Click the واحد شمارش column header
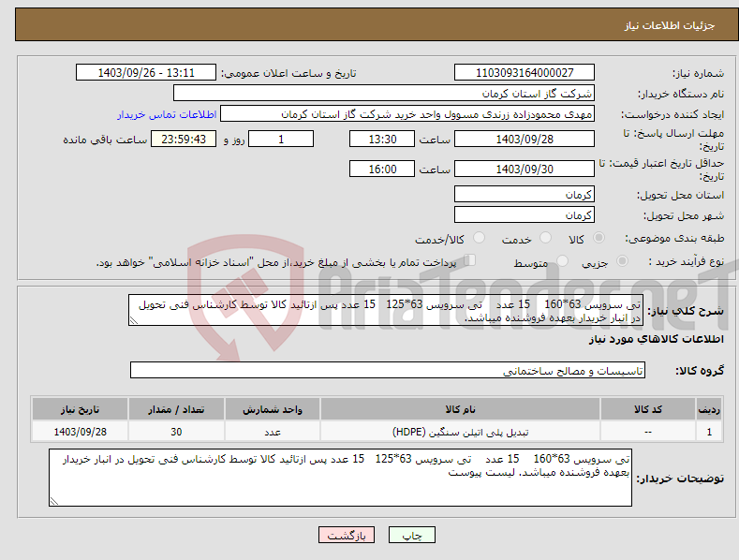This screenshot has height=560, width=739. coord(273,409)
